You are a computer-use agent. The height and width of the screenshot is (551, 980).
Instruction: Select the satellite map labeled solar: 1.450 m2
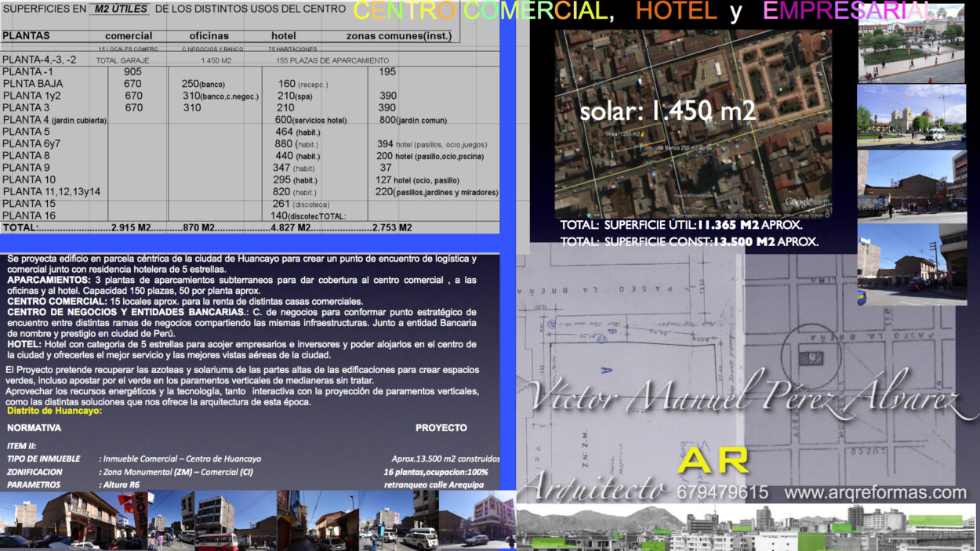click(693, 123)
